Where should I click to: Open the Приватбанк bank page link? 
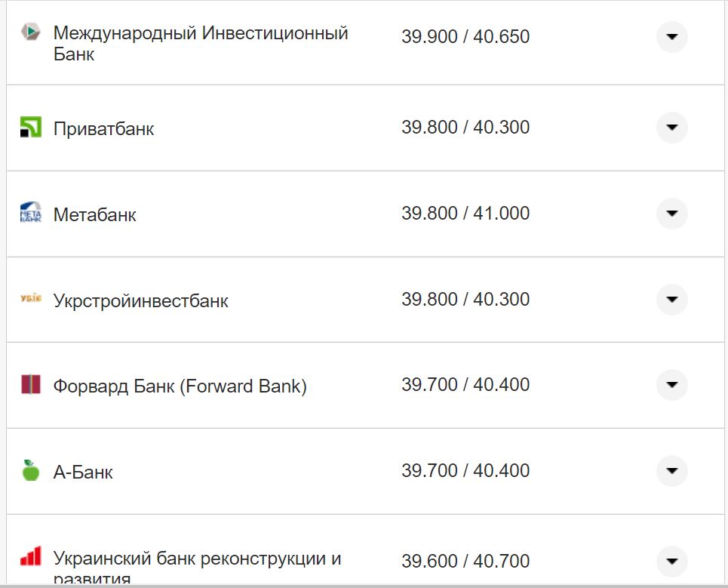pyautogui.click(x=103, y=128)
